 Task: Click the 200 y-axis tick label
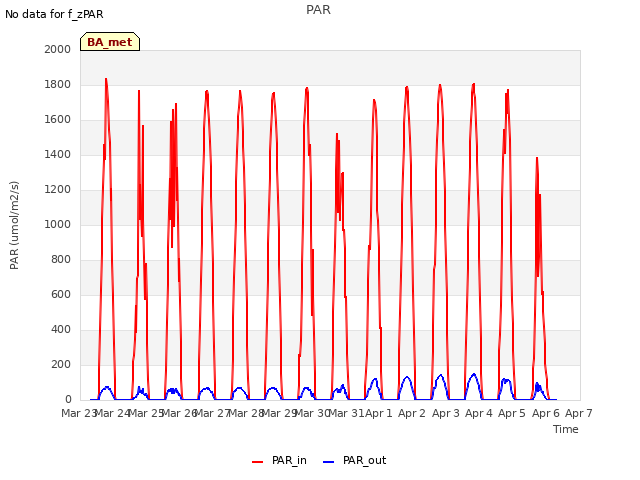pyautogui.click(x=61, y=364)
